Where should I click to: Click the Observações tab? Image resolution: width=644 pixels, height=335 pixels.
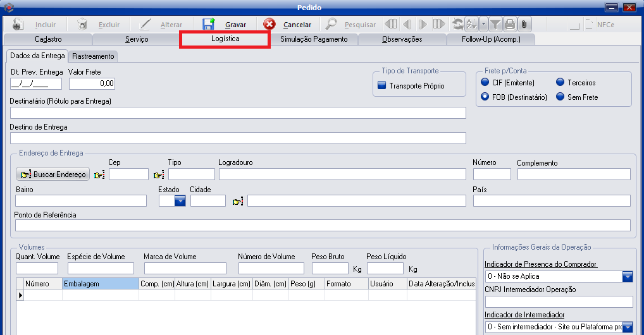click(x=402, y=39)
